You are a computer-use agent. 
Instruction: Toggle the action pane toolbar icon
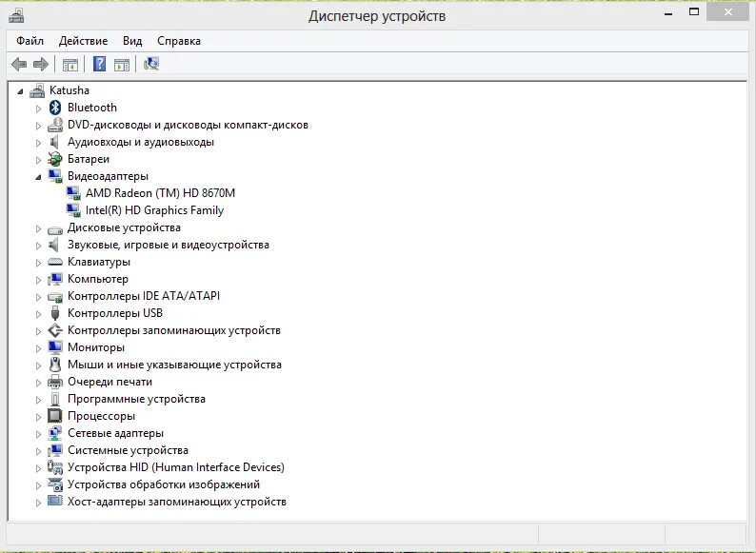point(122,64)
